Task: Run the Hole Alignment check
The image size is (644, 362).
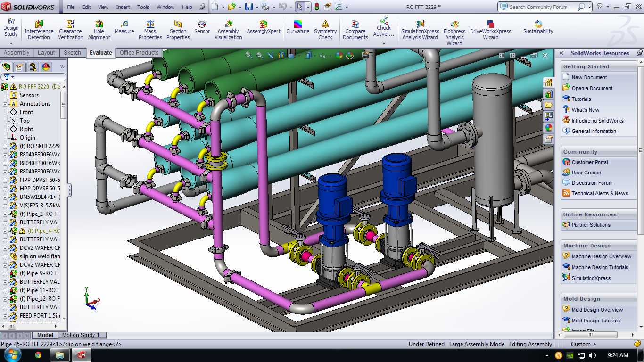Action: pos(99,30)
